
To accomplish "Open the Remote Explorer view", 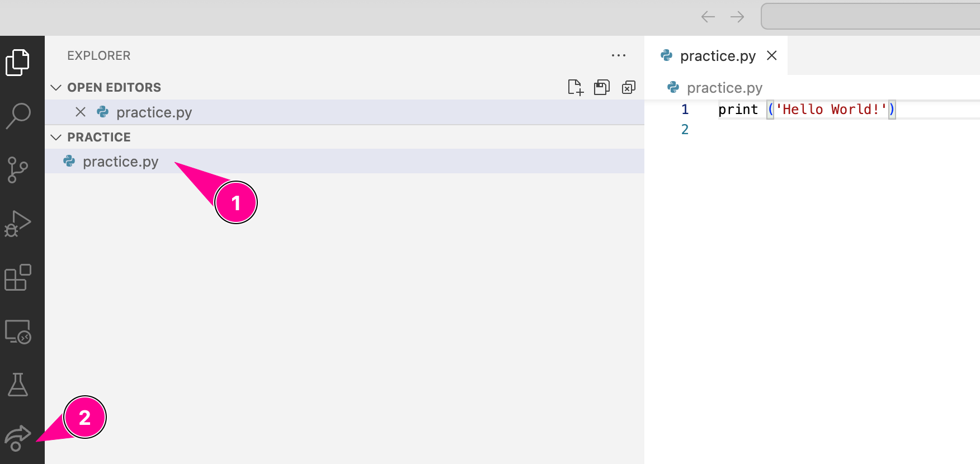I will [x=18, y=332].
